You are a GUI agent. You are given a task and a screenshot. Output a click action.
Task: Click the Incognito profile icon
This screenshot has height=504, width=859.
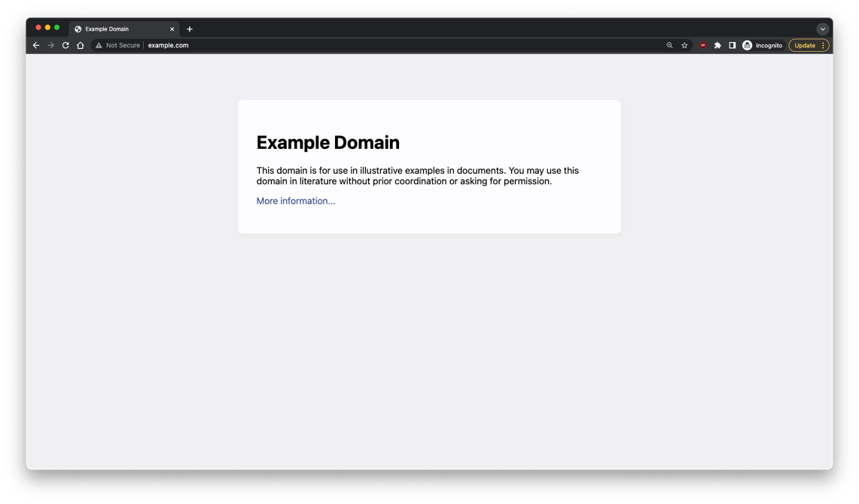[746, 45]
